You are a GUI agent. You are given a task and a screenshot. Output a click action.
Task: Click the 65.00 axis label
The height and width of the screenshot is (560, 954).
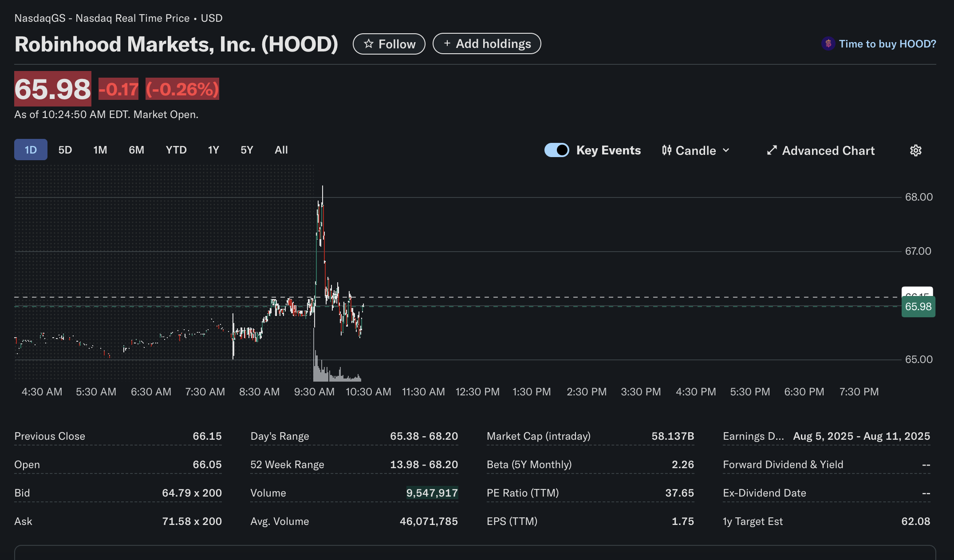pos(919,359)
